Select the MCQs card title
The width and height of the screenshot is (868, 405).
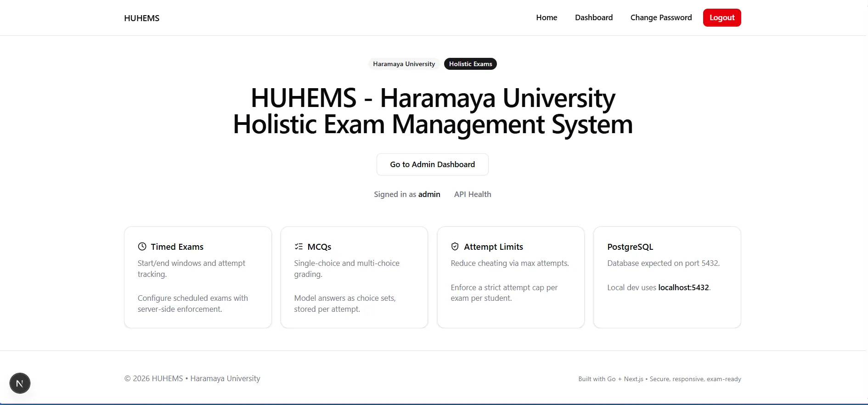tap(319, 247)
